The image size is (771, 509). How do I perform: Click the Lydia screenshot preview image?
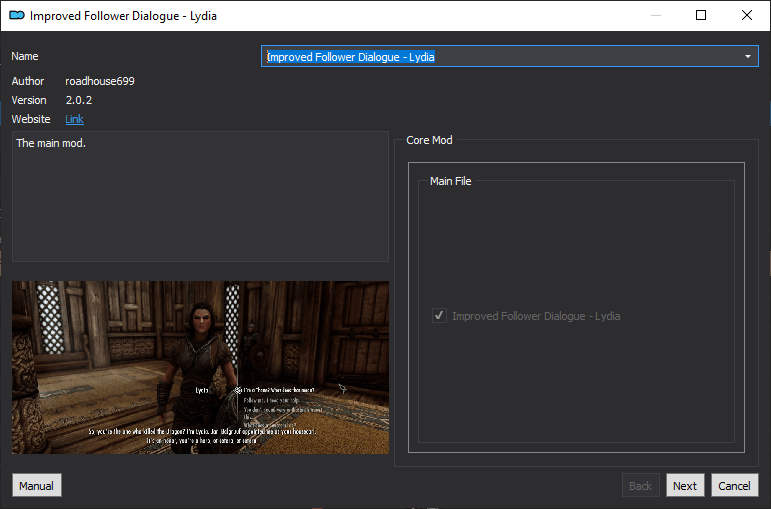coord(200,367)
